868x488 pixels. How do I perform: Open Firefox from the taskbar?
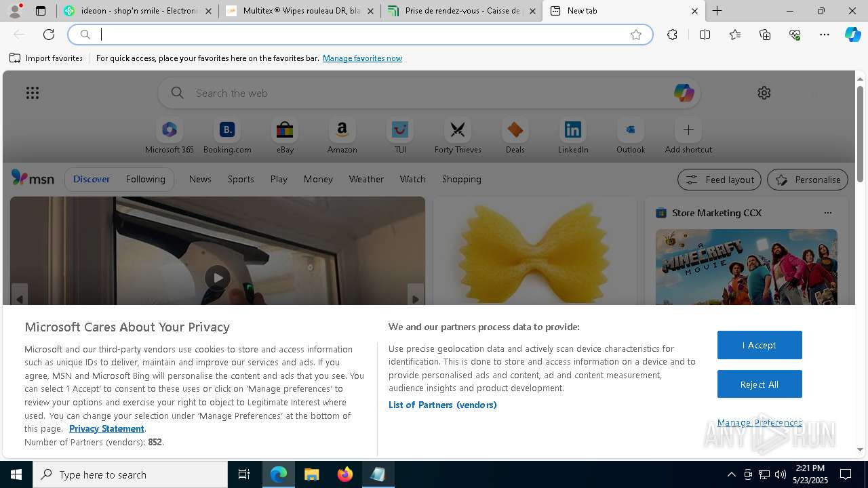345,474
